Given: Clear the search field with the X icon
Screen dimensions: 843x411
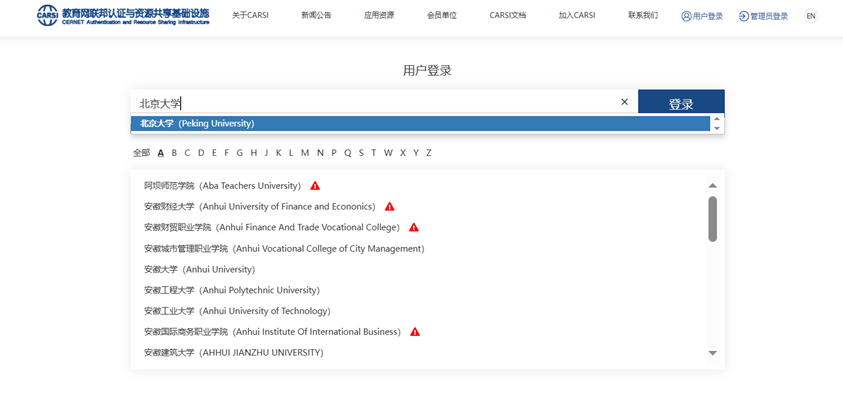Looking at the screenshot, I should pyautogui.click(x=624, y=102).
